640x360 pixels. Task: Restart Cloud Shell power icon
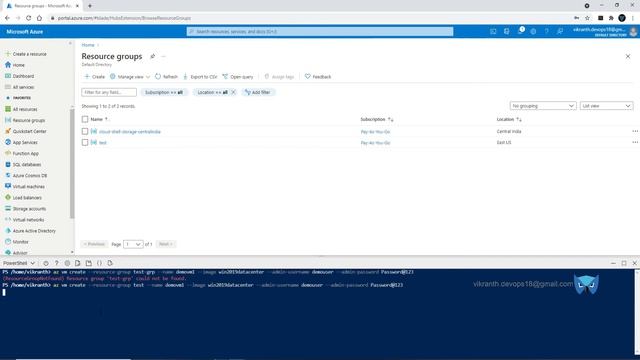click(46, 263)
